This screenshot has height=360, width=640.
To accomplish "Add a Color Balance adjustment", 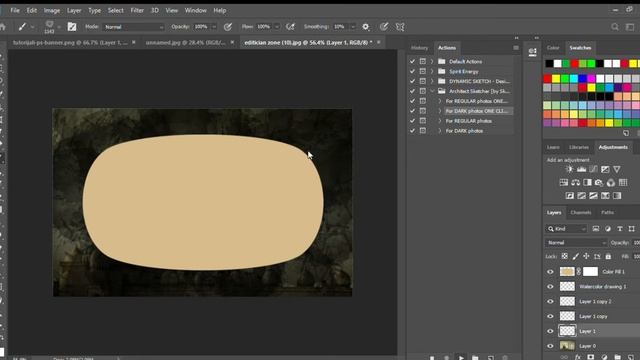I will click(576, 182).
